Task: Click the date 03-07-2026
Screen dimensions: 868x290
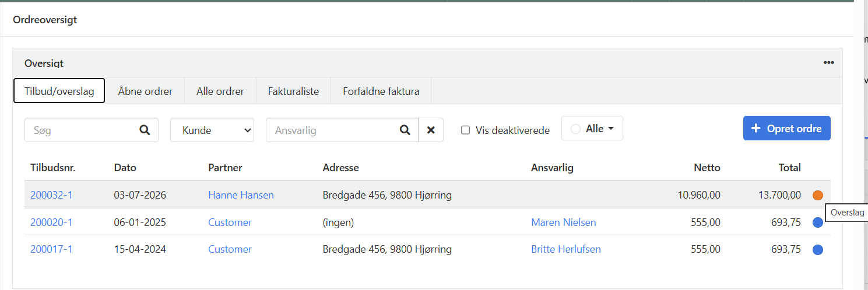Action: click(140, 195)
